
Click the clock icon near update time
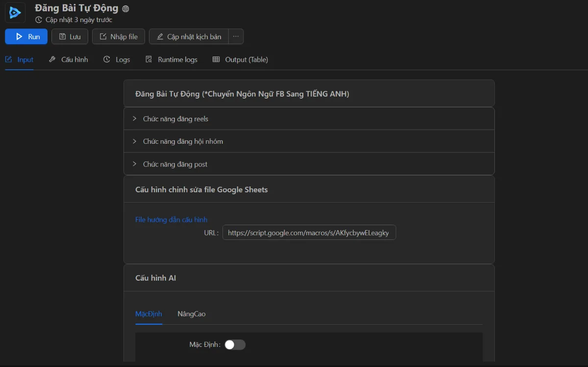39,20
